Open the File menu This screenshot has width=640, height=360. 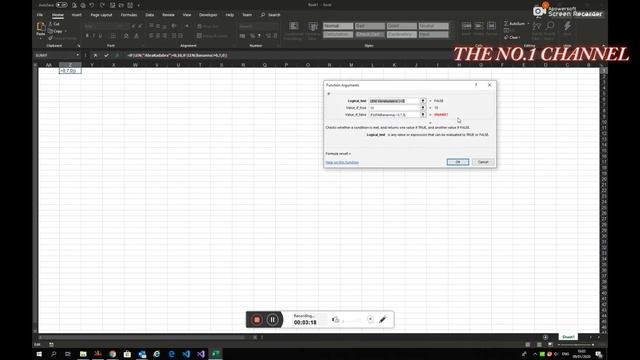pos(40,15)
